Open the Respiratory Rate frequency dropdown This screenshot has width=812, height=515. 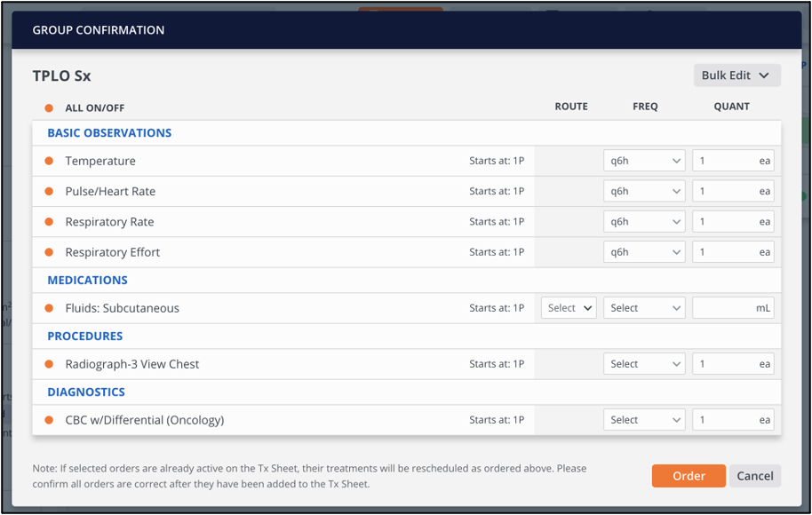[644, 222]
